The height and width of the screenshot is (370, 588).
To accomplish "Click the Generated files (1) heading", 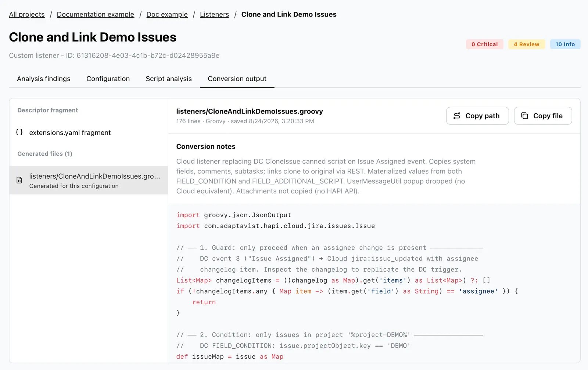I will 45,154.
